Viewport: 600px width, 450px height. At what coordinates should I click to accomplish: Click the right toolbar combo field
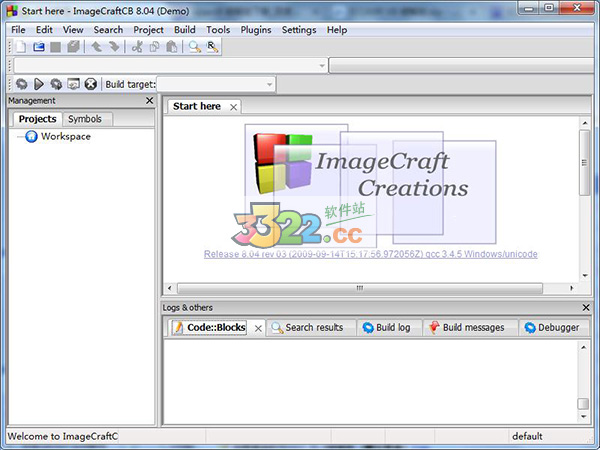463,66
